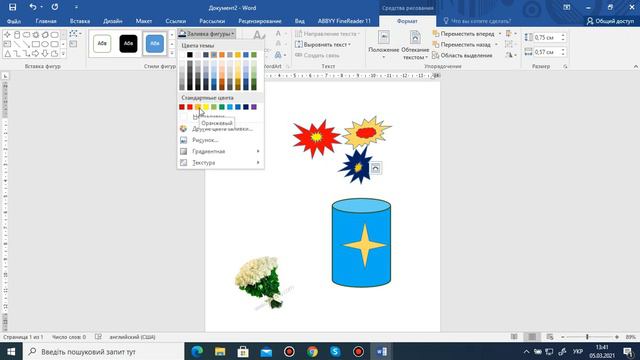
Task: Open the Макет tab
Action: click(x=144, y=21)
